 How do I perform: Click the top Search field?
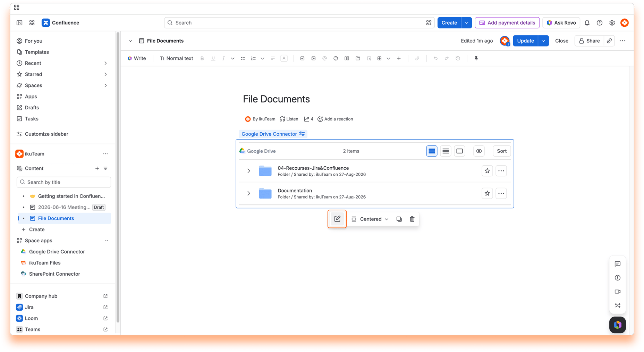tap(299, 23)
